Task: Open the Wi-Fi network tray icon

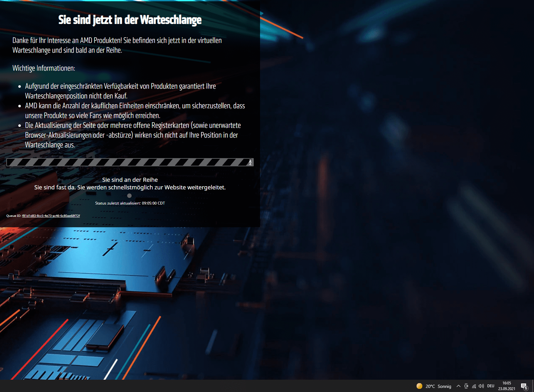Action: (474, 386)
